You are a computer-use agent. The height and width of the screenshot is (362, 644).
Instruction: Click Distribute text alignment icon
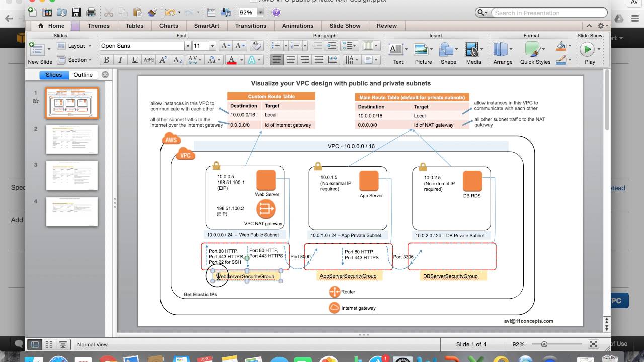(333, 60)
